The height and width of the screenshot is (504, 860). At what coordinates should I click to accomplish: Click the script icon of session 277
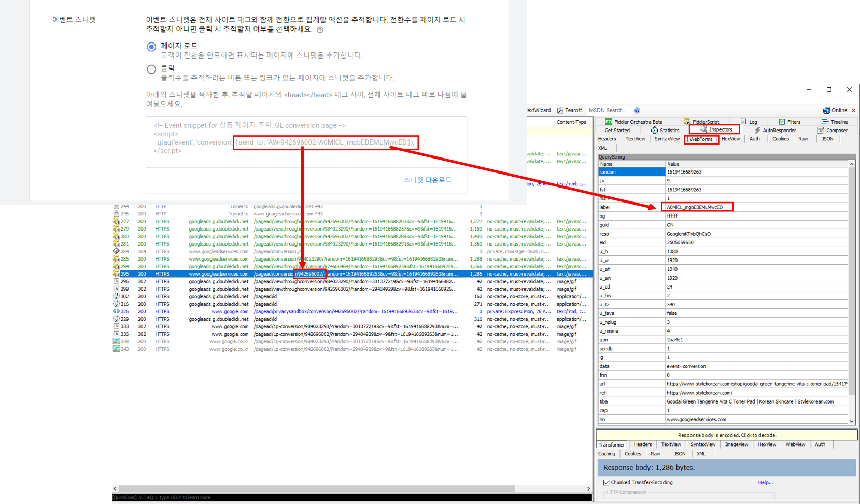coord(116,221)
